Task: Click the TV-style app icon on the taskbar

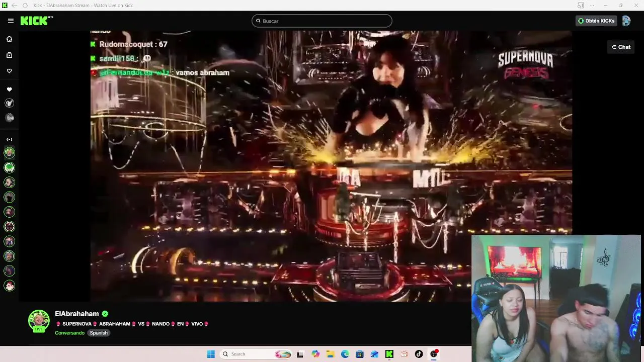Action: (x=404, y=354)
